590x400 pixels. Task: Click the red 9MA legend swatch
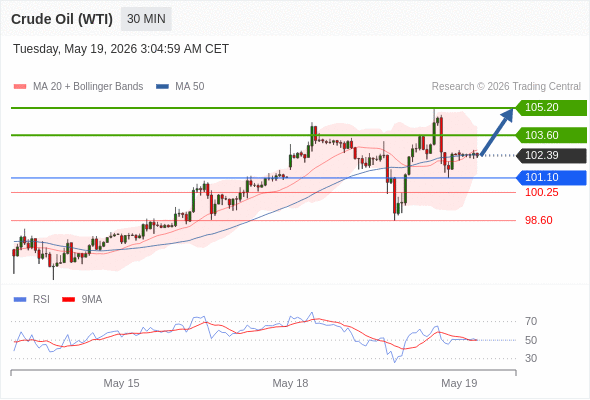tap(68, 300)
